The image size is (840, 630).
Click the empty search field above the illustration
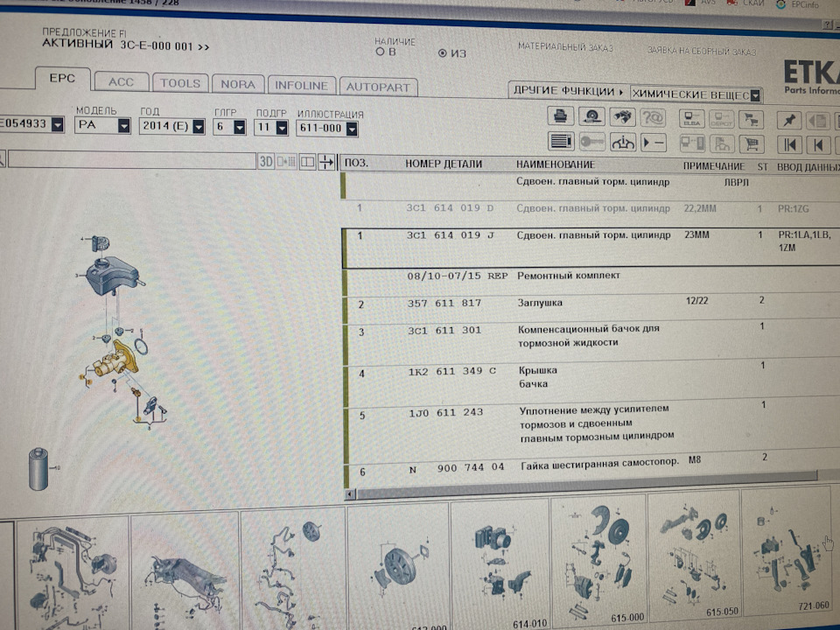[132, 159]
